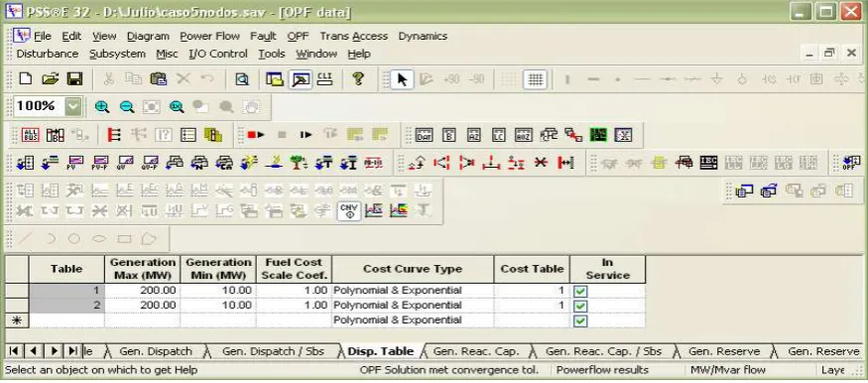Open Cost Curve Type cell for table 2
The width and height of the screenshot is (868, 383).
[x=413, y=305]
